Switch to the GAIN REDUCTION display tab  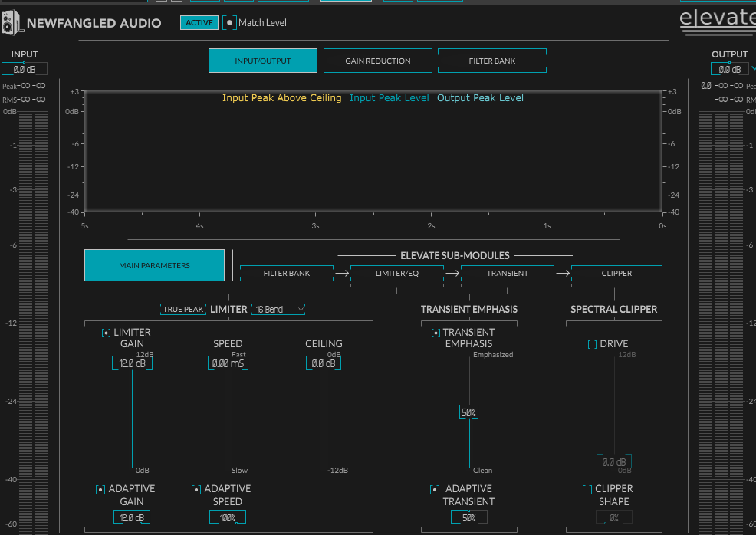pos(377,61)
